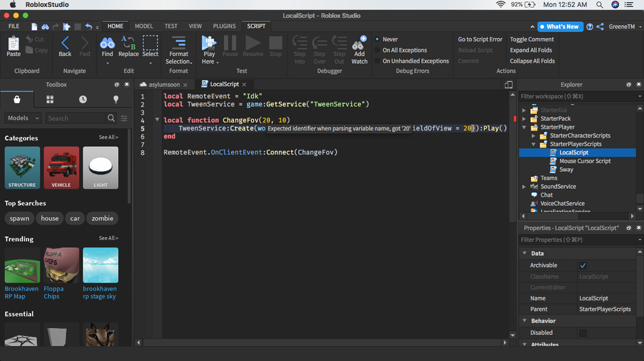Switch to the VIEW ribbon tab

pos(195,26)
